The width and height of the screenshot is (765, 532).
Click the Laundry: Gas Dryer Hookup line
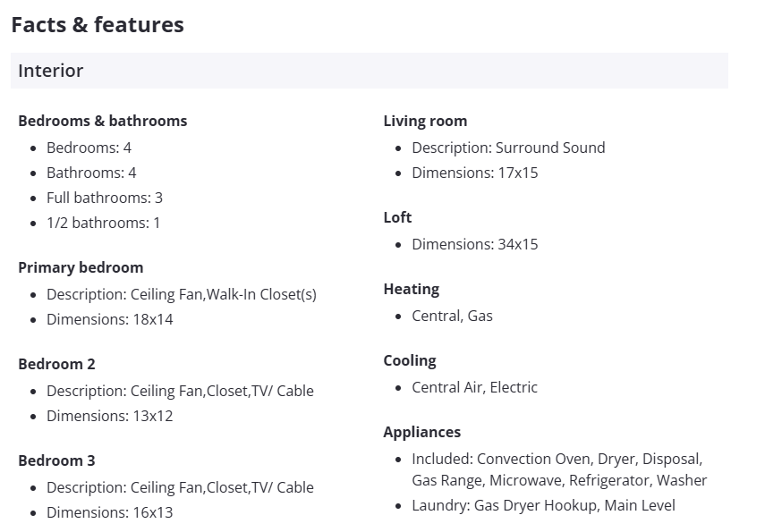543,505
